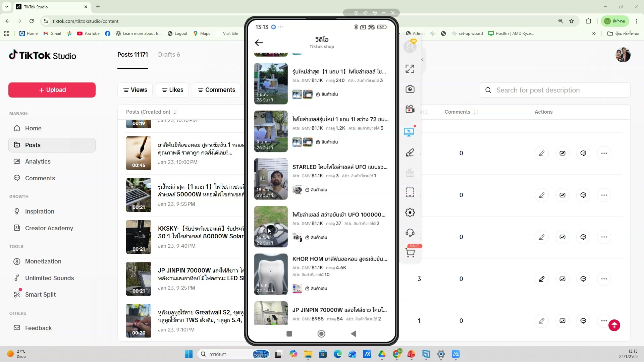Open the mirror app settings gear icon
Image resolution: width=644 pixels, height=362 pixels.
410,213
